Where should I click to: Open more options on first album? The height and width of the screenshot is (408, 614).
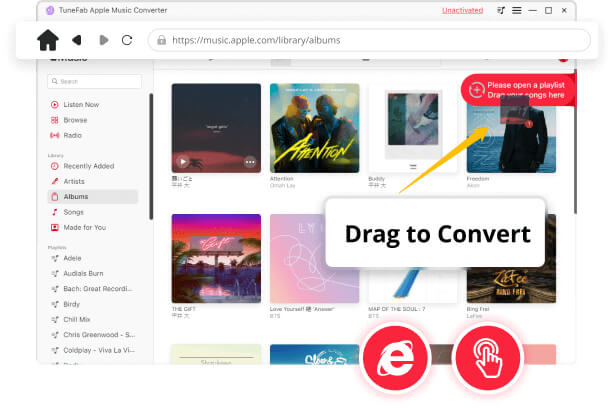[x=250, y=162]
